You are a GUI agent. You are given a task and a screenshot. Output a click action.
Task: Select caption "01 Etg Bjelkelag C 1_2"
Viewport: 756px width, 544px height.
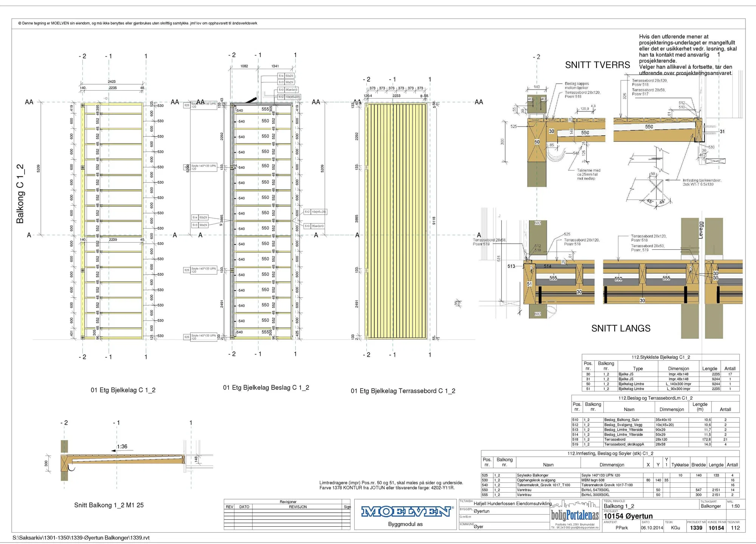click(123, 390)
